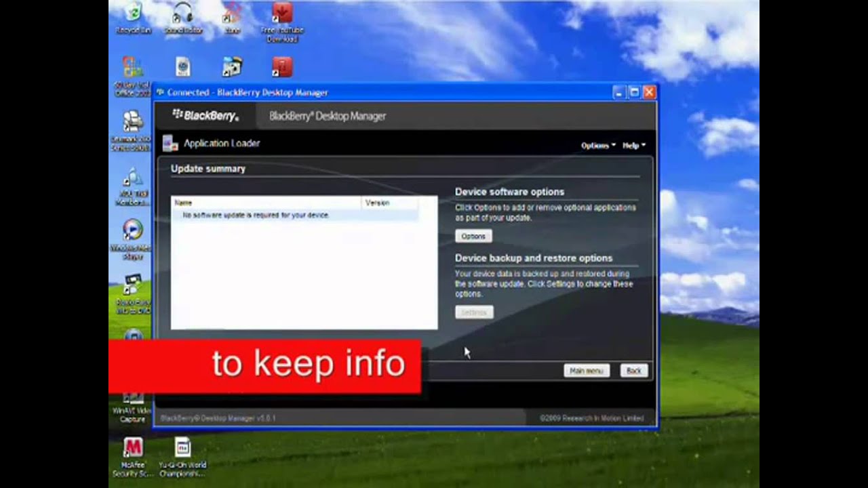This screenshot has height=488, width=868.
Task: Open the red music note shortcut icon
Action: click(x=282, y=66)
